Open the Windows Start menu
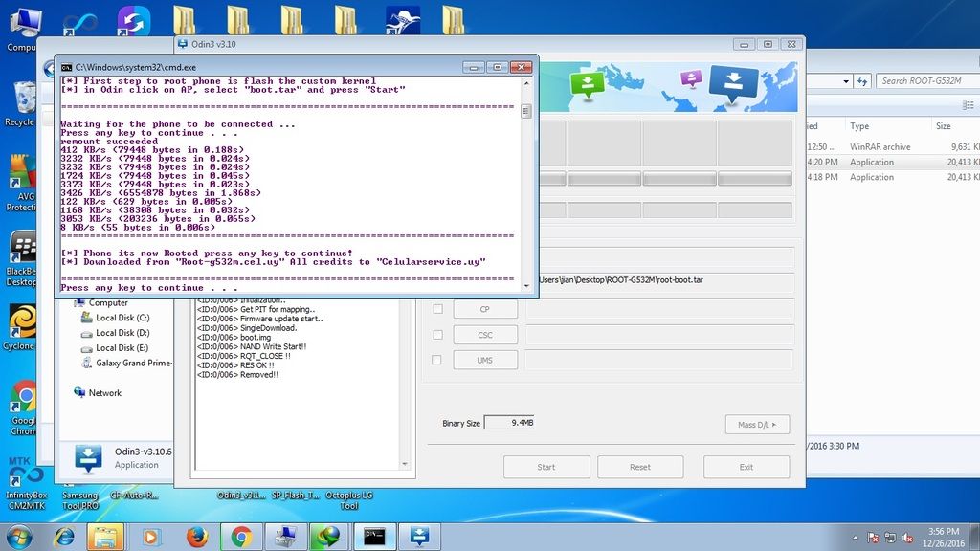This screenshot has height=551, width=980. (19, 536)
